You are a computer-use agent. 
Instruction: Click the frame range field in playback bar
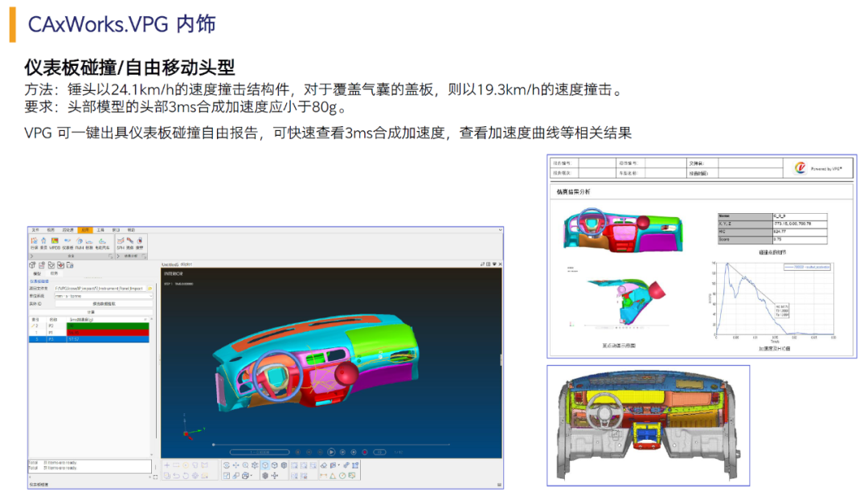click(260, 452)
